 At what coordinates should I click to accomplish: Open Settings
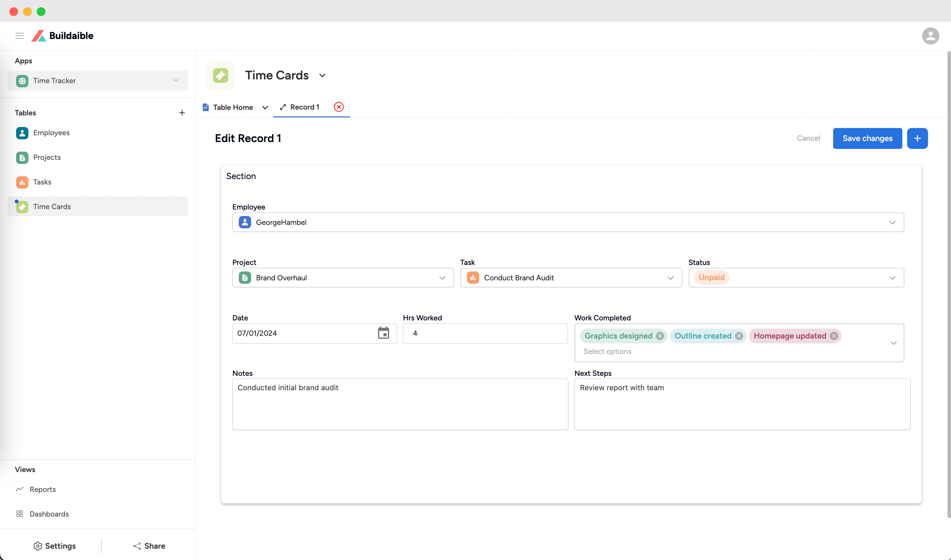[x=54, y=546]
